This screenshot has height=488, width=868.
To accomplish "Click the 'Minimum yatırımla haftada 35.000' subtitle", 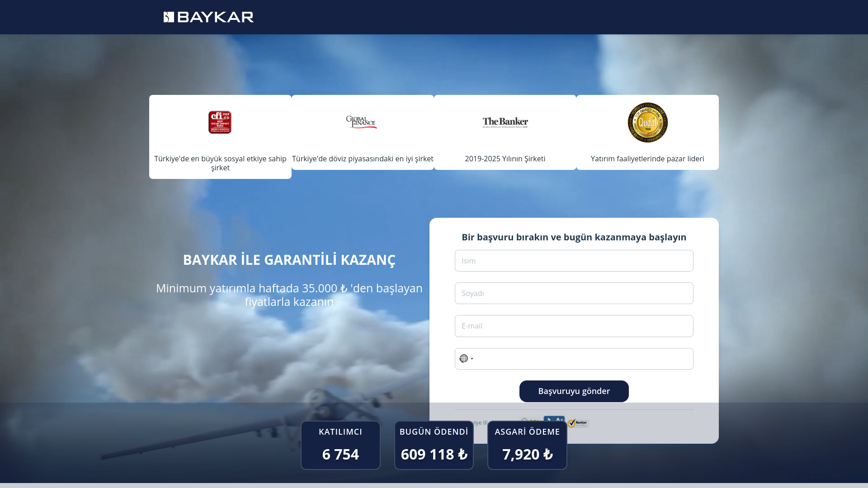I will 289,295.
